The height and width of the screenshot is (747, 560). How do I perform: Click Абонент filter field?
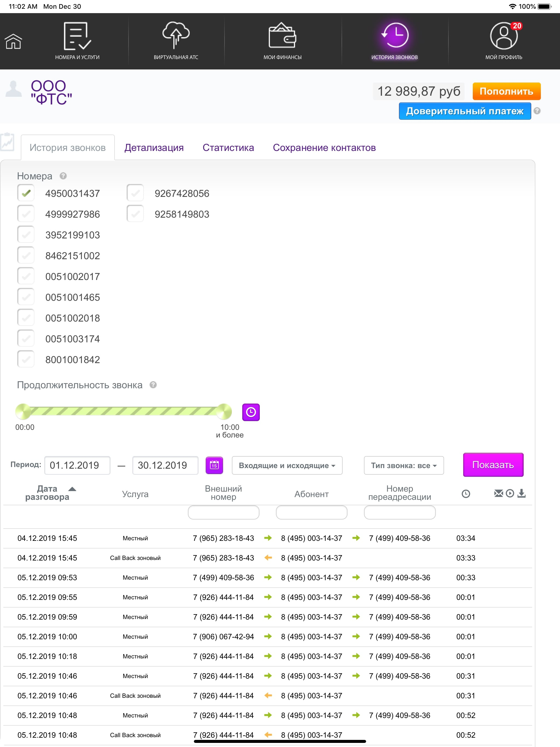[311, 512]
